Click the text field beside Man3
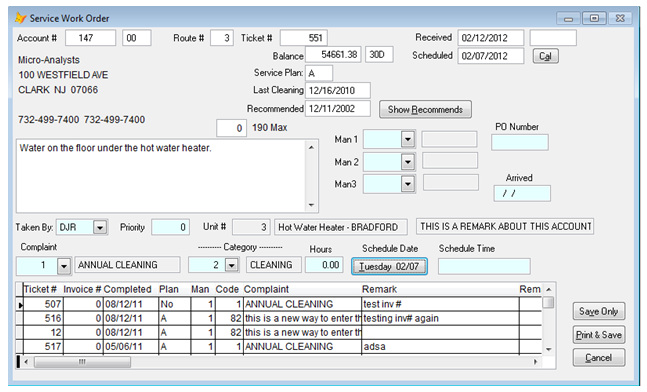The height and width of the screenshot is (392, 647). [451, 182]
